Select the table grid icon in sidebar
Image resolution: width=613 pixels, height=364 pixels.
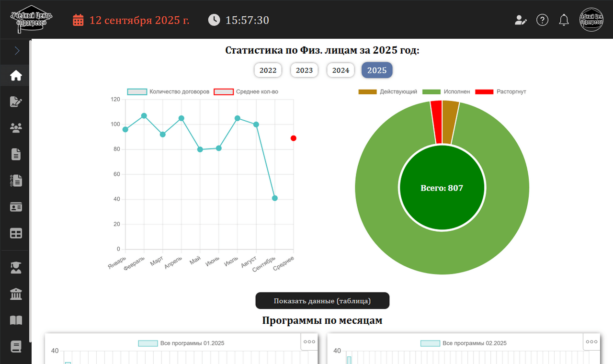15,233
